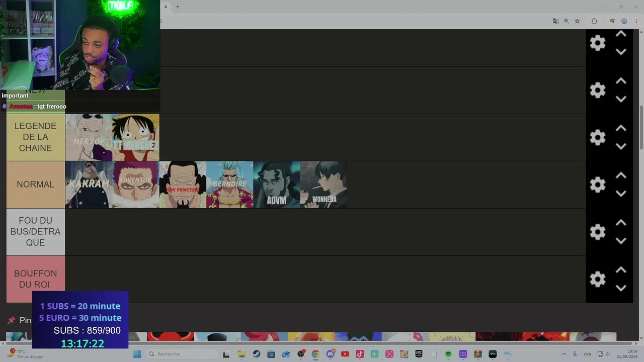The height and width of the screenshot is (362, 644).
Task: Open File Explorer from the taskbar
Action: pyautogui.click(x=242, y=354)
